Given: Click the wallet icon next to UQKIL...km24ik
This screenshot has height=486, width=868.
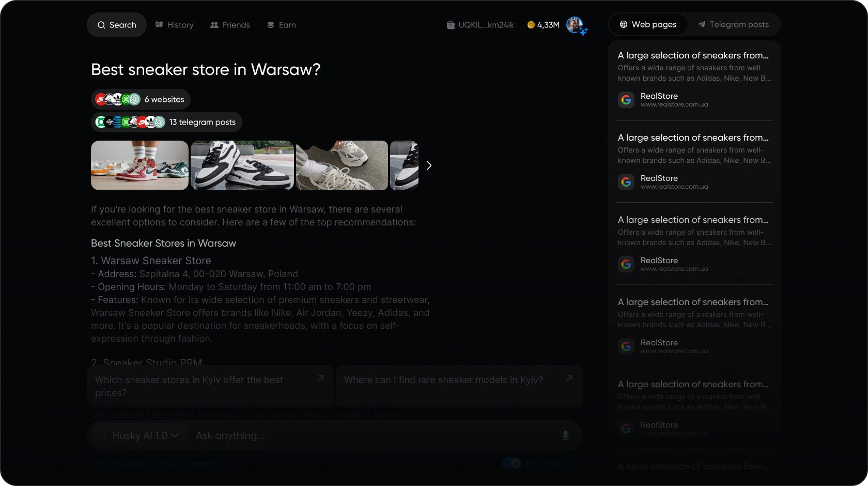Looking at the screenshot, I should 451,25.
